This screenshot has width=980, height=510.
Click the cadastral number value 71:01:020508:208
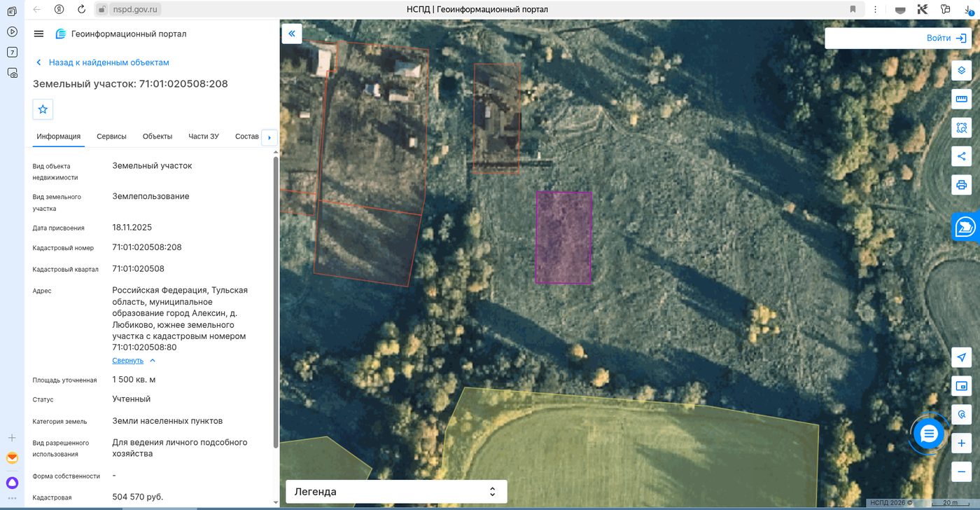(147, 247)
